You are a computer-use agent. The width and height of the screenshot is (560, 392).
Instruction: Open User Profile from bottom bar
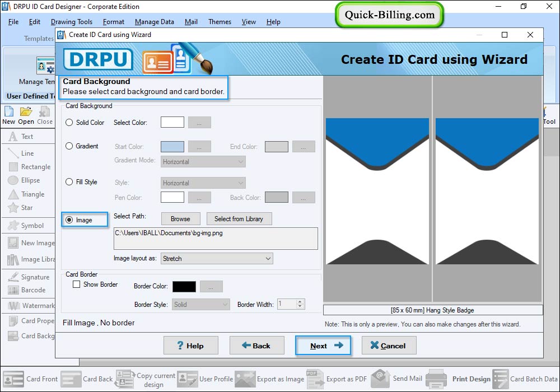click(x=206, y=379)
